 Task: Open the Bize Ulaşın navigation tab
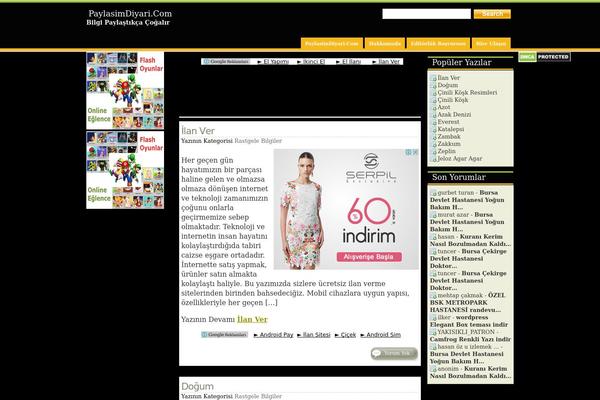pyautogui.click(x=491, y=44)
